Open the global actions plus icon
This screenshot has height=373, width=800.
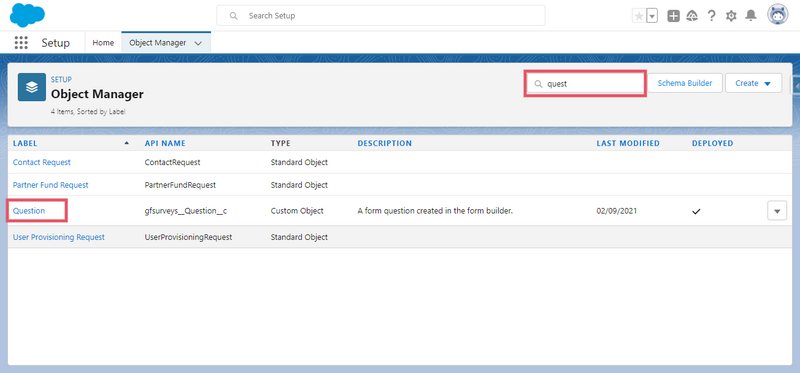click(x=673, y=16)
